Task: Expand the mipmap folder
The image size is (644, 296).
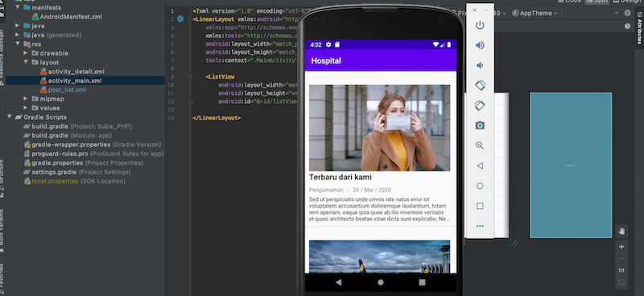Action: [26, 98]
